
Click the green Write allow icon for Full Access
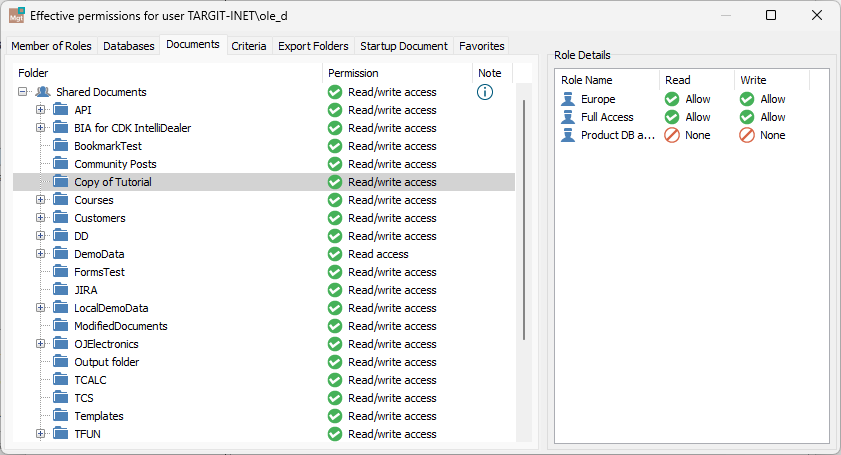click(747, 117)
